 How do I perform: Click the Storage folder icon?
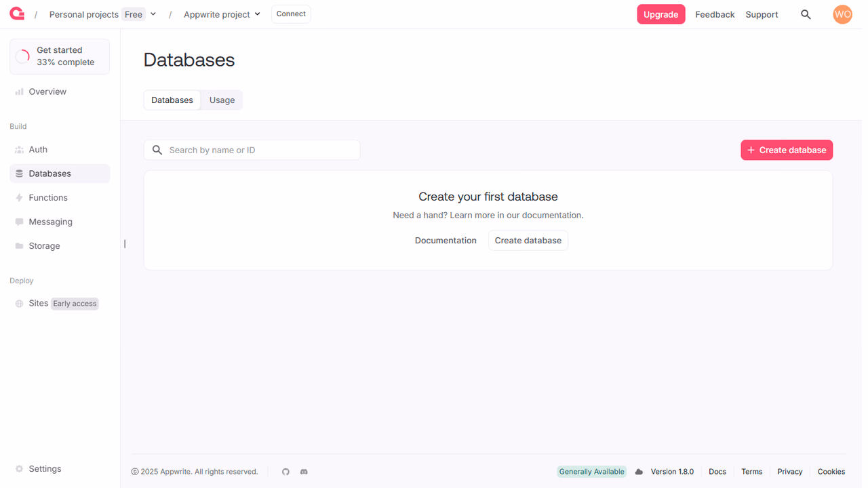coord(19,246)
